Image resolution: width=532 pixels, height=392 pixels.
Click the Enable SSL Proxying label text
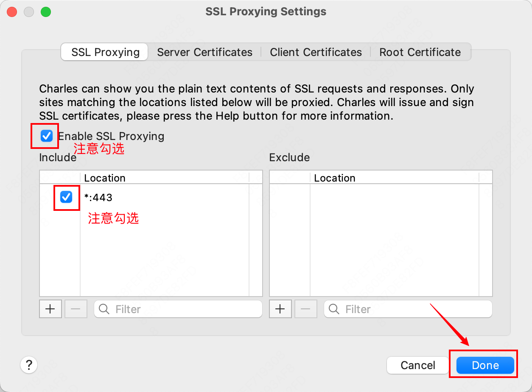tap(111, 136)
